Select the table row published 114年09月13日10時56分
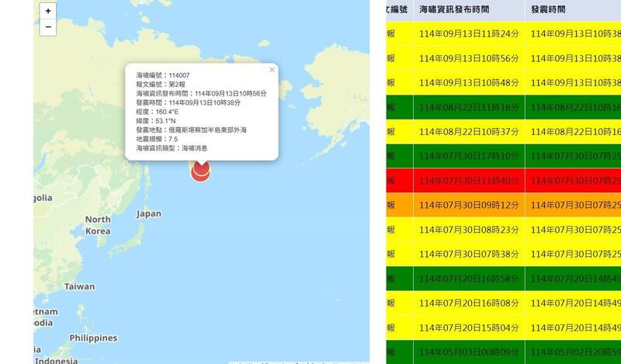This screenshot has width=621, height=364. point(503,58)
